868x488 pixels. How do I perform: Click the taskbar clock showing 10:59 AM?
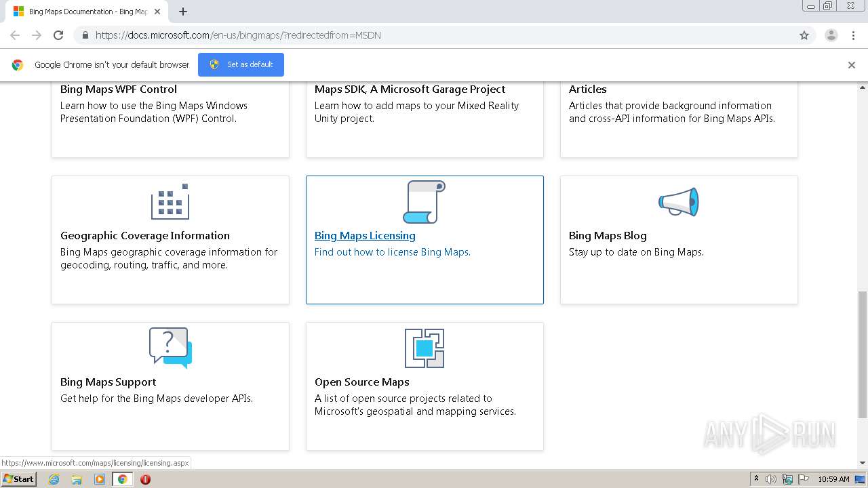tap(833, 479)
